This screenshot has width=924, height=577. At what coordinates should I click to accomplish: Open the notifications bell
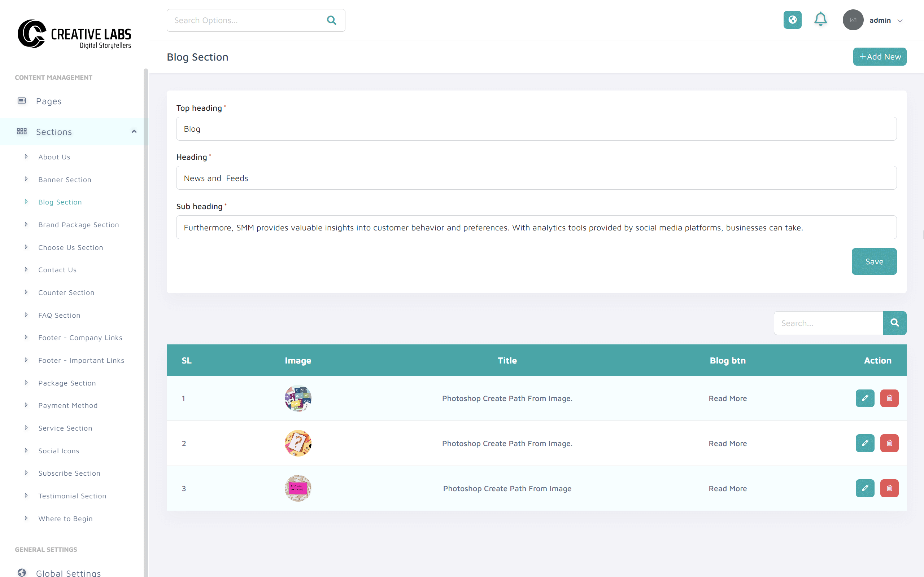(x=820, y=19)
